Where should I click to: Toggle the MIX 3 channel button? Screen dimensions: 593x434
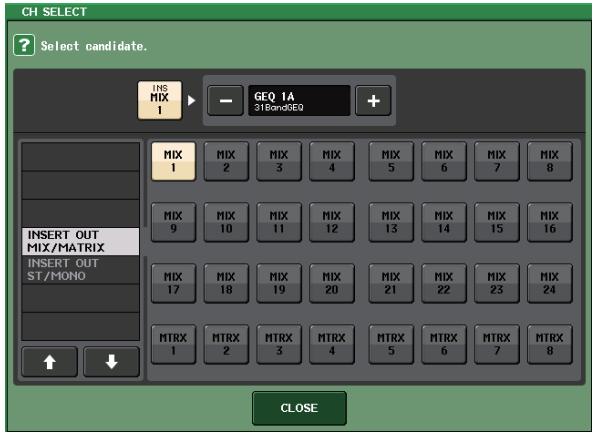click(x=279, y=161)
